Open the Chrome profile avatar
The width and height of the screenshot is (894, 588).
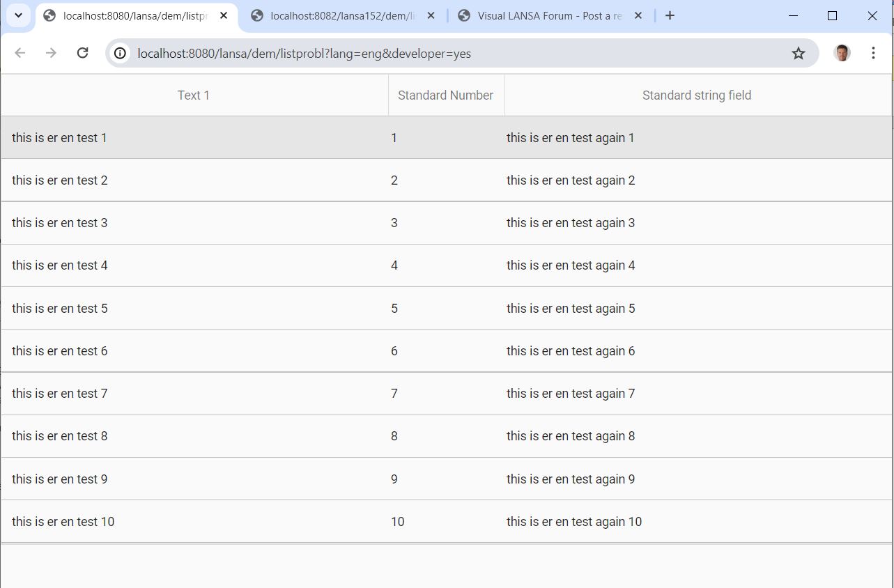[842, 52]
